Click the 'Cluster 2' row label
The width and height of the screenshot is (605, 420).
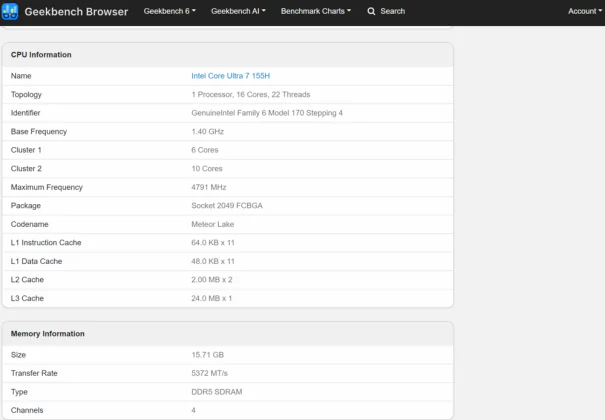point(26,169)
